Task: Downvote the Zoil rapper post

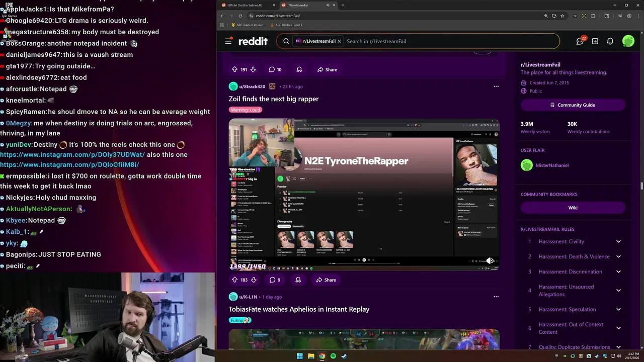Action: pyautogui.click(x=254, y=280)
